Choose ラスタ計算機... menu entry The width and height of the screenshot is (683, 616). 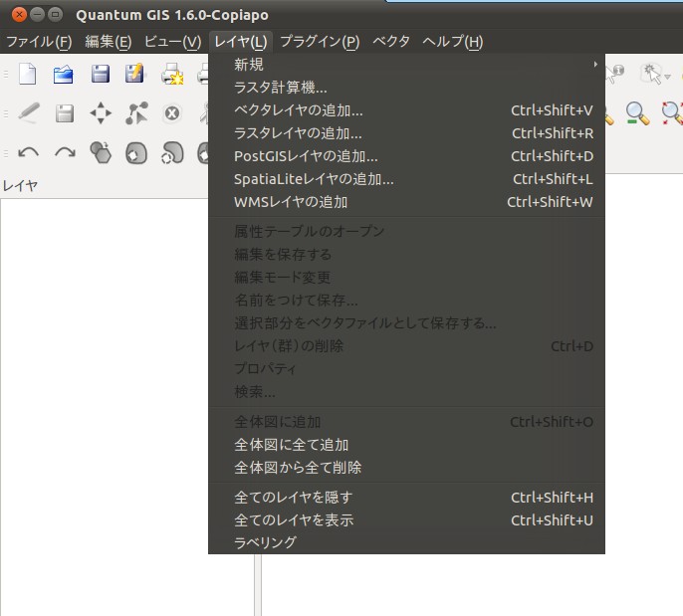pyautogui.click(x=406, y=88)
